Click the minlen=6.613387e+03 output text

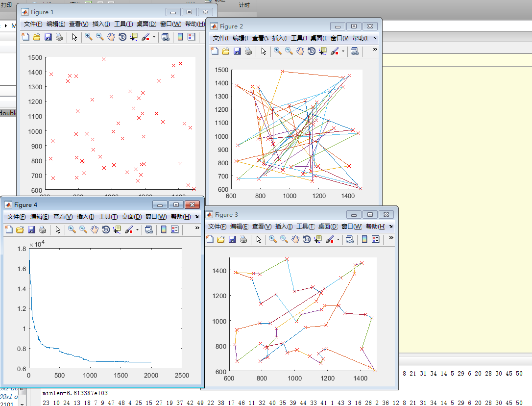click(x=75, y=393)
